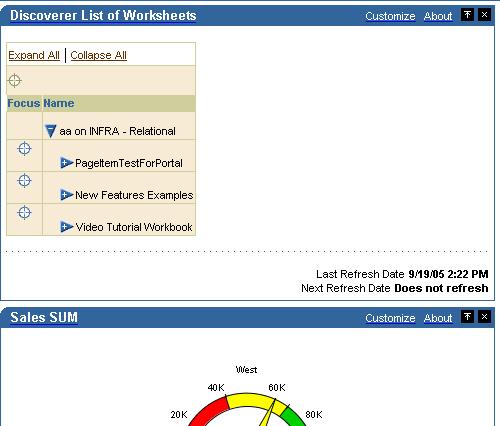Viewport: 500px width, 426px height.
Task: Open Customize link in the Sales SUM portlet
Action: tap(390, 318)
